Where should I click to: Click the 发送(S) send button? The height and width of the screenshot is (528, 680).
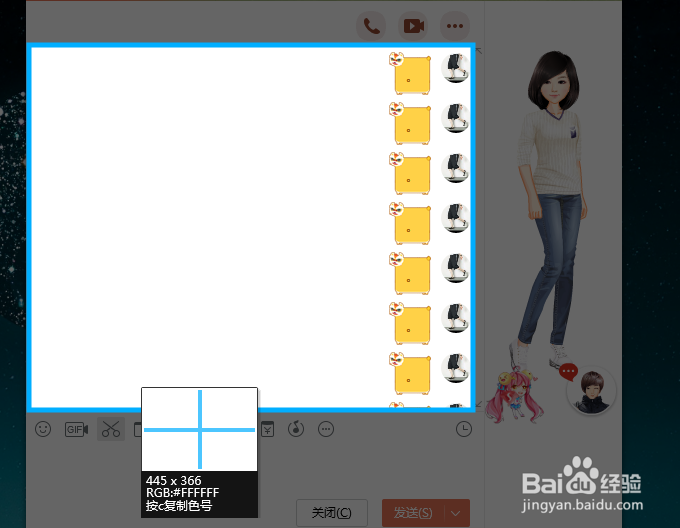point(413,513)
